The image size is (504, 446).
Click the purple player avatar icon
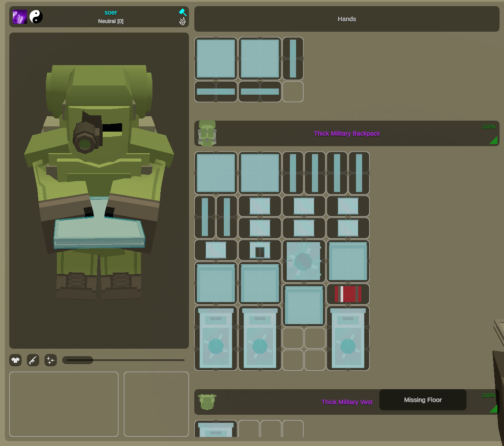20,17
